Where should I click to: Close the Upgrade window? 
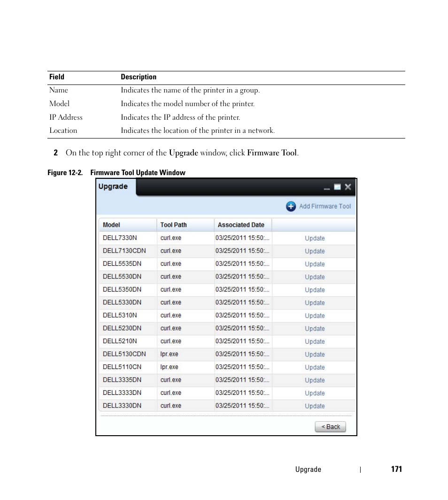click(x=348, y=187)
